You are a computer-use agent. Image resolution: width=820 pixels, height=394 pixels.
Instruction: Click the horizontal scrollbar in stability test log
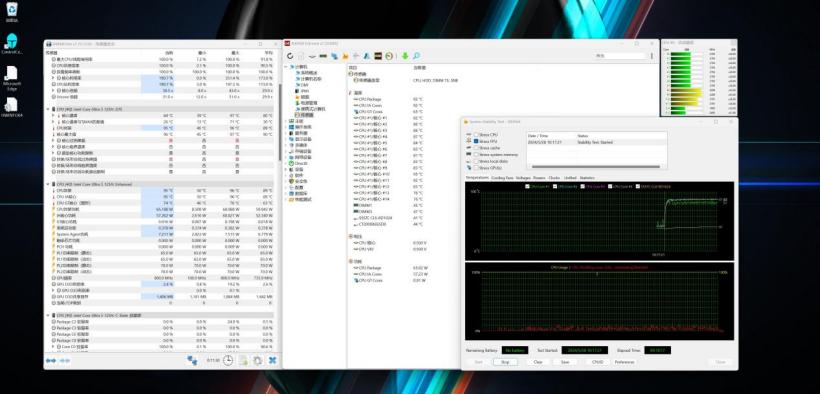597,167
